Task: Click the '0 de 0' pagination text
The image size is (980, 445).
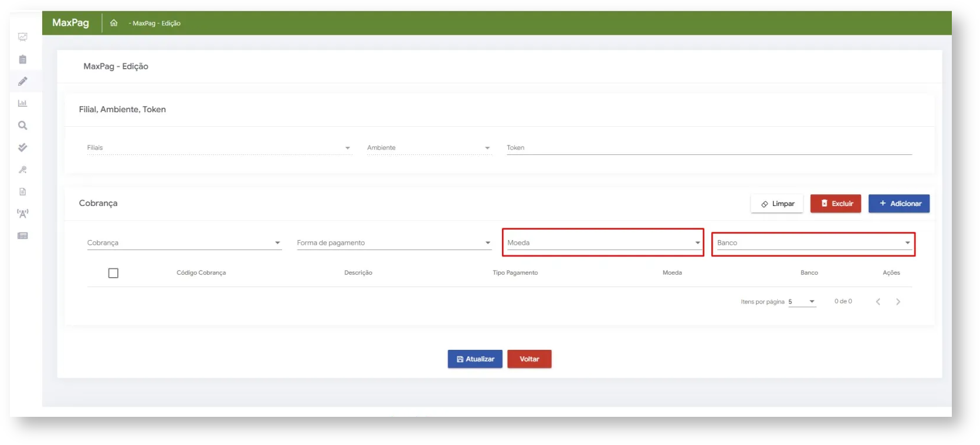Action: tap(843, 302)
